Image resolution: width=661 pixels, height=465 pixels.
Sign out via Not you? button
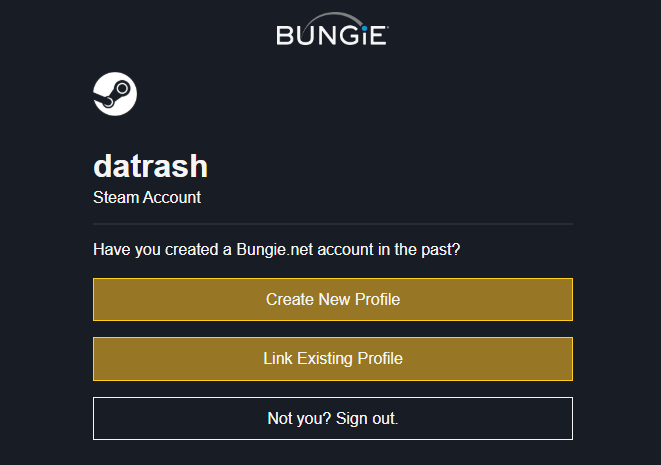[333, 419]
